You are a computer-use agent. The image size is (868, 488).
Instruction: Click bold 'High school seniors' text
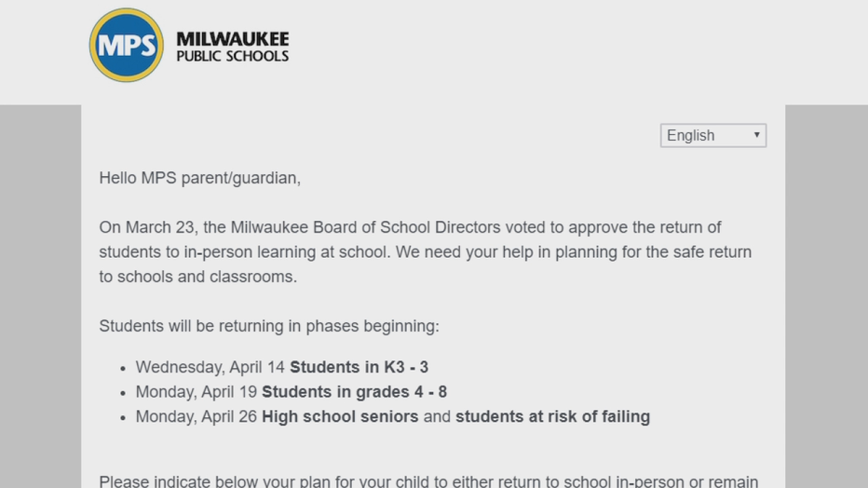(x=340, y=416)
